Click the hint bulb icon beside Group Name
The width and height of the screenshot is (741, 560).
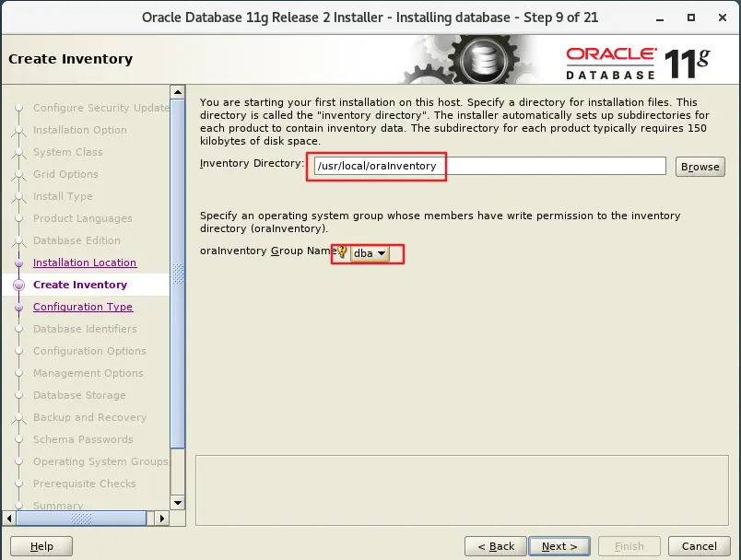[342, 251]
